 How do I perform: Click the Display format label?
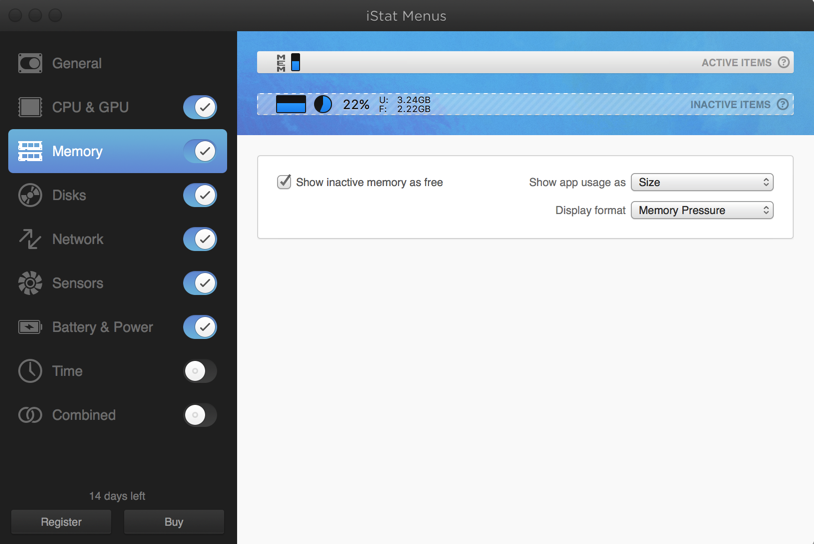pos(590,210)
